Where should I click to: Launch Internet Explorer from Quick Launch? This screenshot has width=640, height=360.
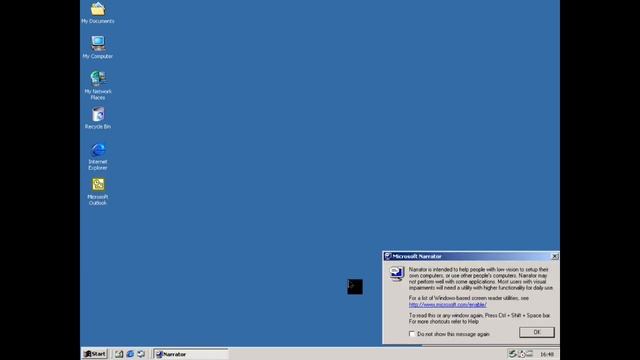coord(130,354)
